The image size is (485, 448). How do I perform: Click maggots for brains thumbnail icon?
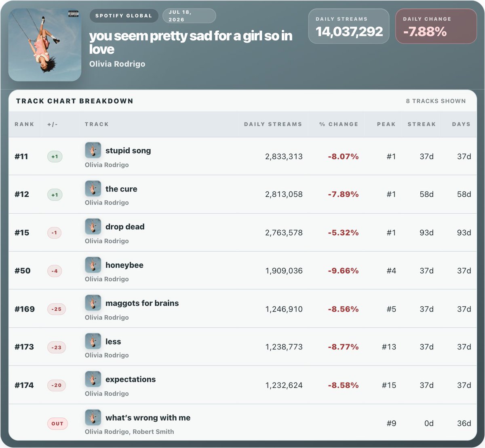click(x=93, y=303)
